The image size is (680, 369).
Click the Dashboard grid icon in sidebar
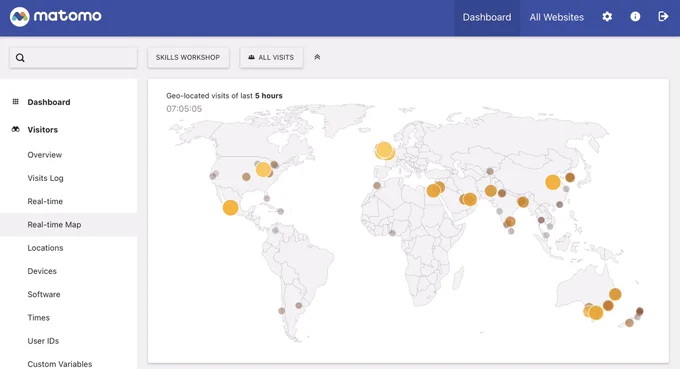16,101
